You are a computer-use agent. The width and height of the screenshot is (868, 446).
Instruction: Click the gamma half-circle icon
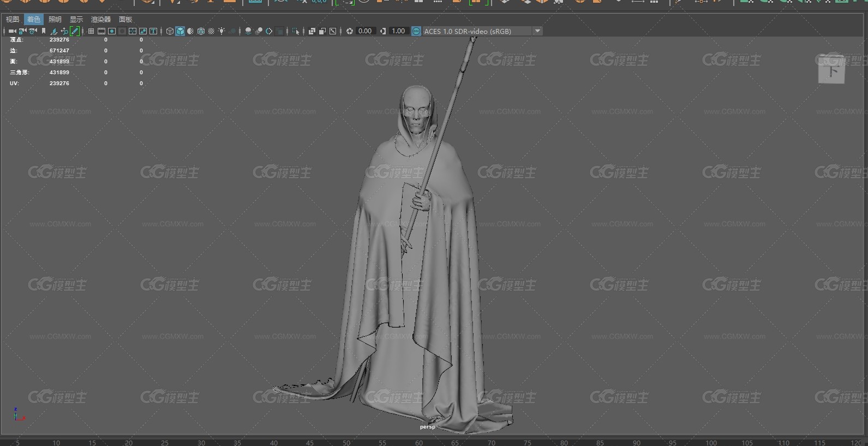[383, 31]
